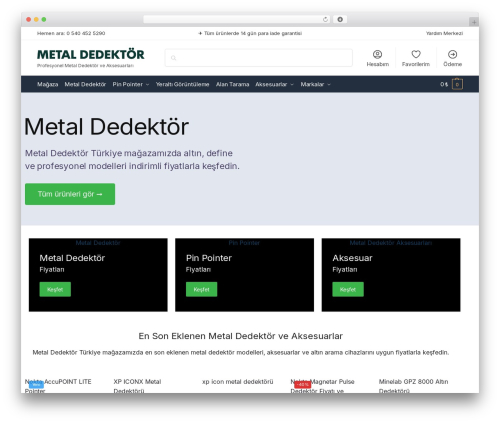The height and width of the screenshot is (423, 500).
Task: Open the Hesabım account icon
Action: (377, 54)
